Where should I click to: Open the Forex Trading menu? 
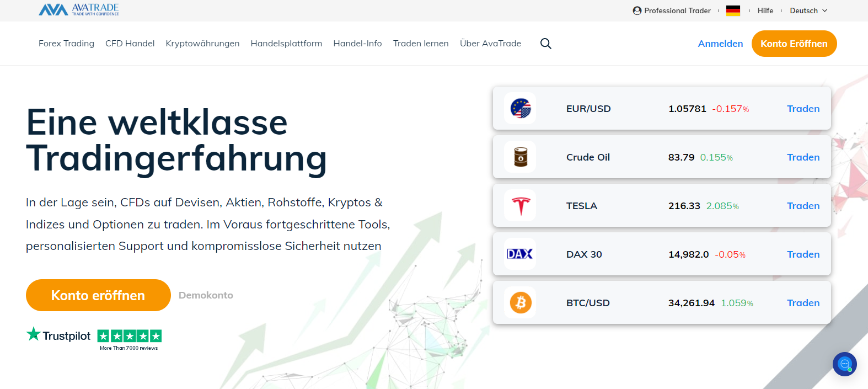[66, 44]
